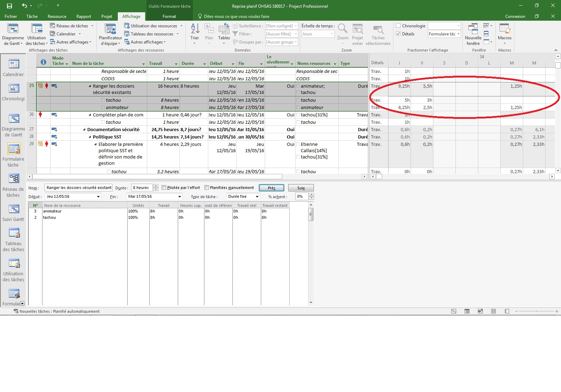This screenshot has width=561, height=392.
Task: Open the Grouper par dropdown
Action: click(x=296, y=42)
